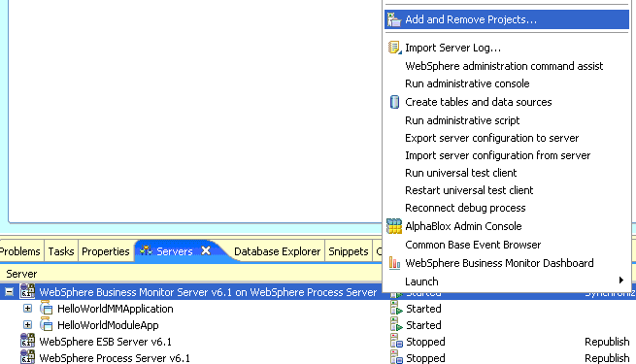Click the HelloWorldModuleApp module icon

coord(47,324)
